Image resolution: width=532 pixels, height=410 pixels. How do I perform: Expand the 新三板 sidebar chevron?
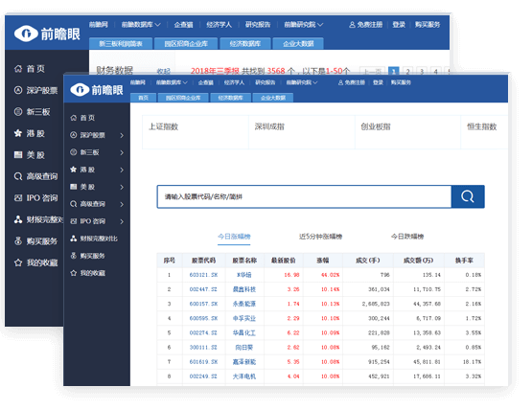coord(122,152)
